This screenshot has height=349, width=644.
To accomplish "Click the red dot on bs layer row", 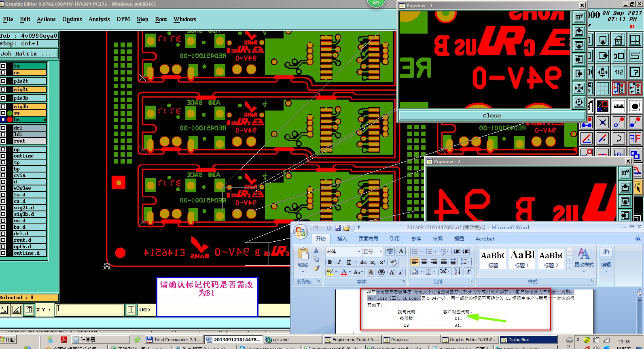I will 10,119.
